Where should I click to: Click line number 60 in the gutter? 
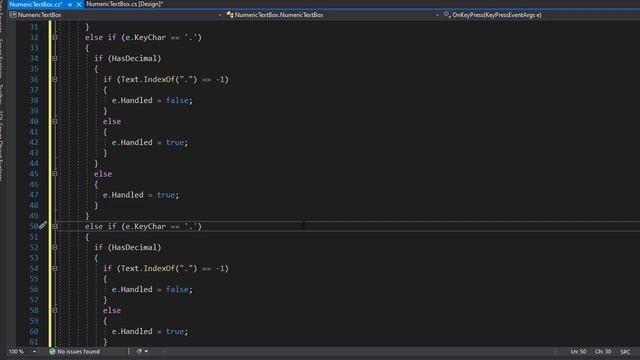[33, 331]
